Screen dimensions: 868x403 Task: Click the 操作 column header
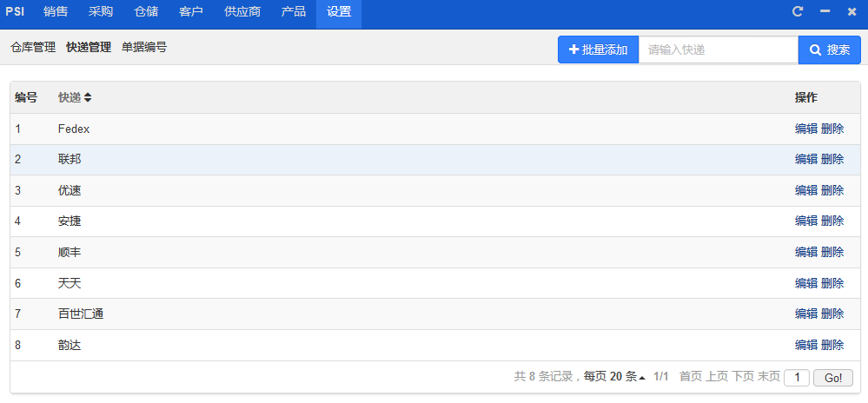click(806, 98)
